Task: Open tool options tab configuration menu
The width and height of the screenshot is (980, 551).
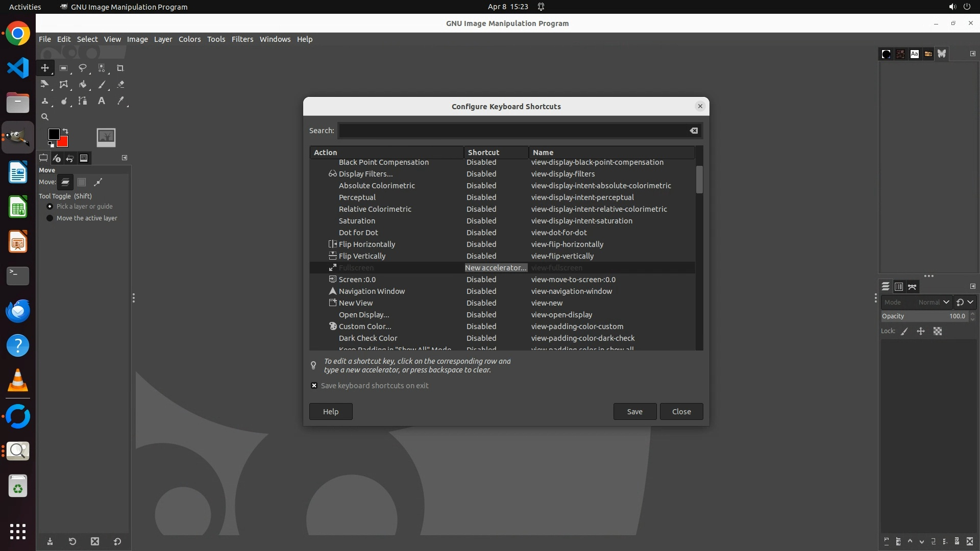Action: tap(124, 158)
